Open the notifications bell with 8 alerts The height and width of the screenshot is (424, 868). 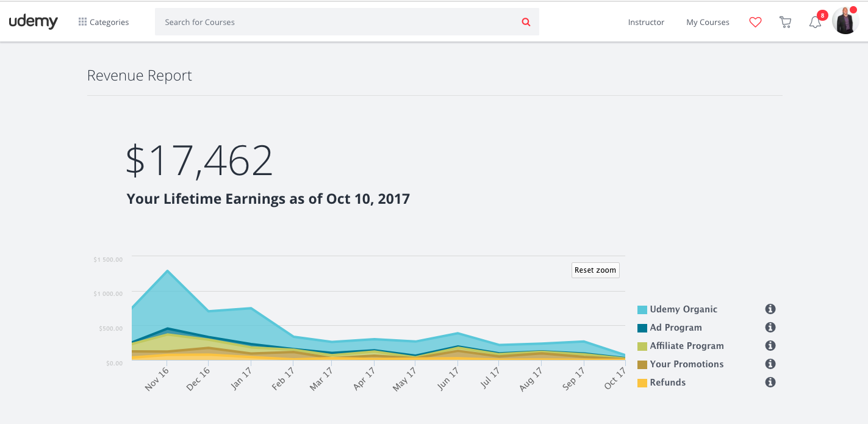pos(815,22)
